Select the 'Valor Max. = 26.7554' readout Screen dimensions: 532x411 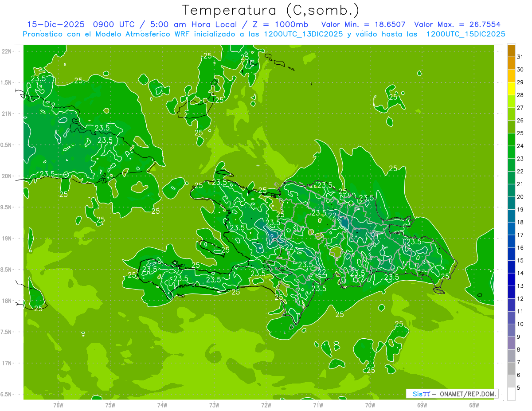(458, 24)
